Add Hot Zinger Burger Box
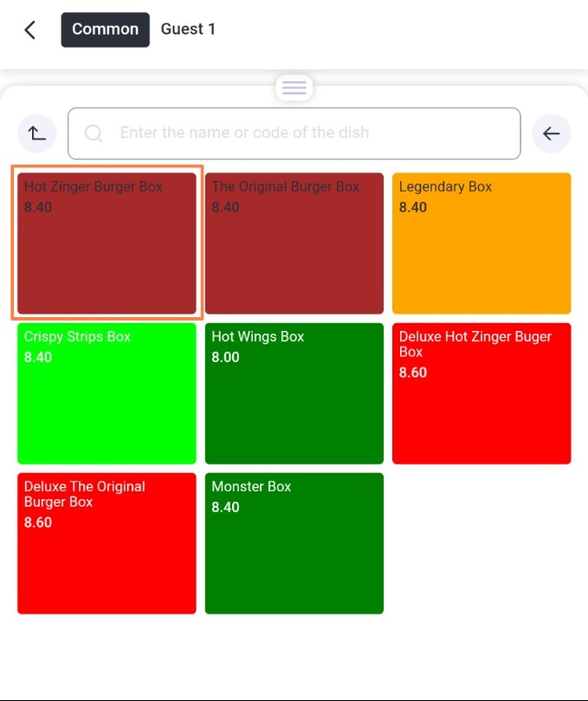Viewport: 588px width, 701px height. click(107, 243)
